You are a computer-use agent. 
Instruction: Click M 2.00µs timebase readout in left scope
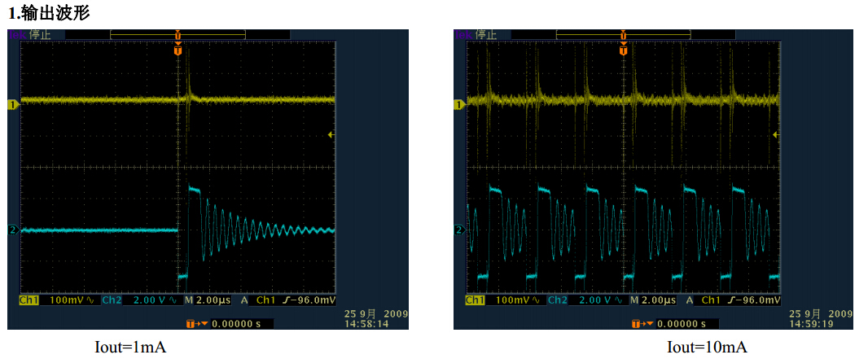click(208, 300)
